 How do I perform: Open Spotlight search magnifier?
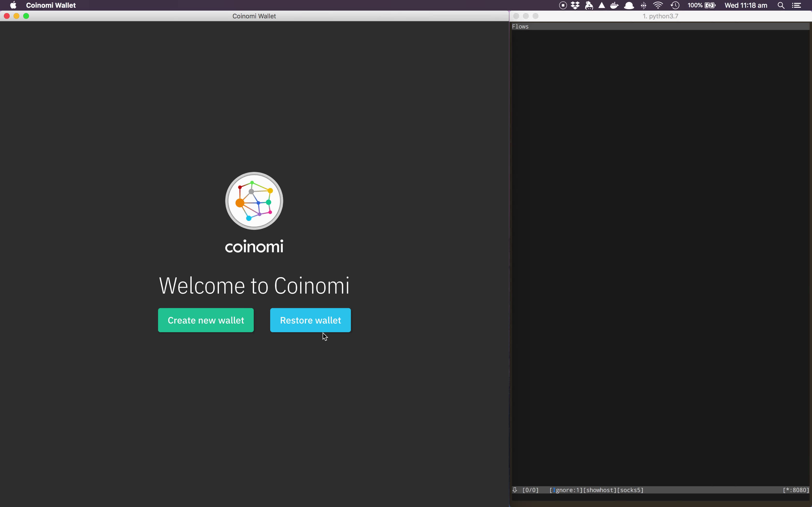781,5
